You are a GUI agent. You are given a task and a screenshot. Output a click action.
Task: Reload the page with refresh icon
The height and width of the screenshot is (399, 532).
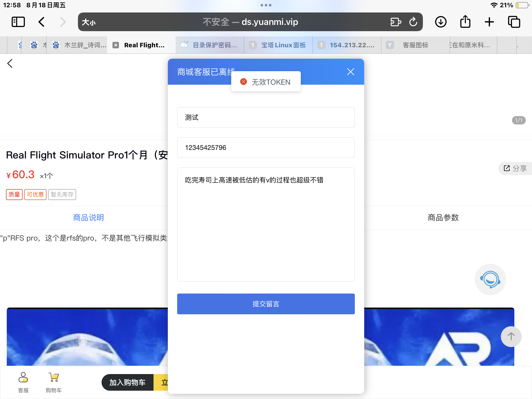click(x=413, y=22)
